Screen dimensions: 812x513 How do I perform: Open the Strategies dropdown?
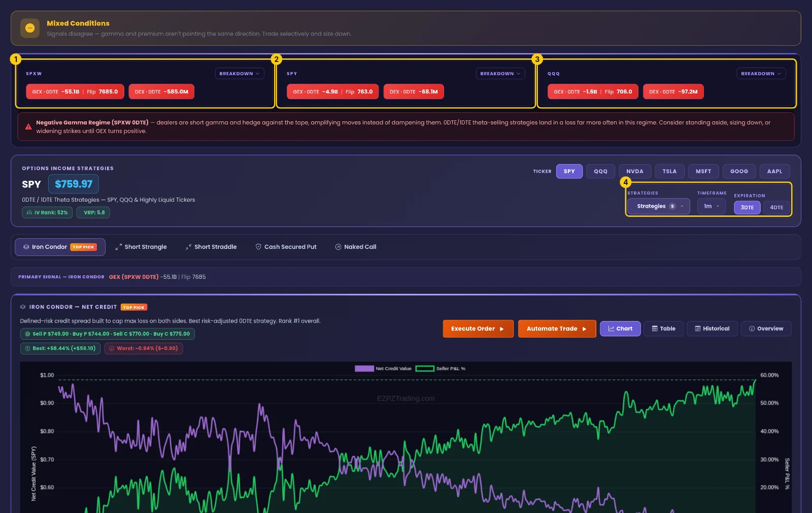click(x=659, y=206)
